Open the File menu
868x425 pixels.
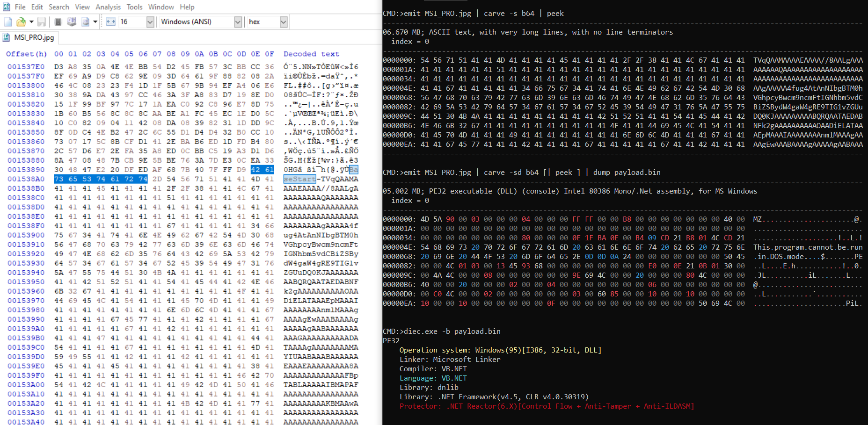(20, 7)
